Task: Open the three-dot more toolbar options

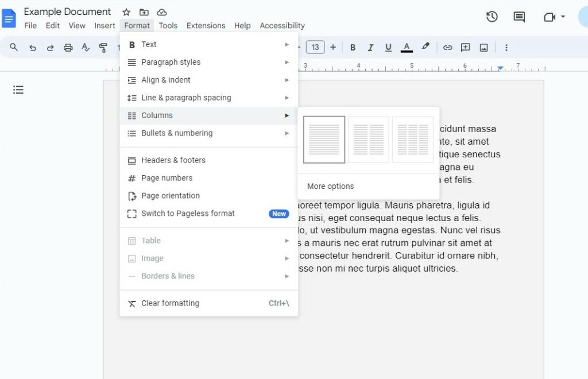Action: click(506, 48)
